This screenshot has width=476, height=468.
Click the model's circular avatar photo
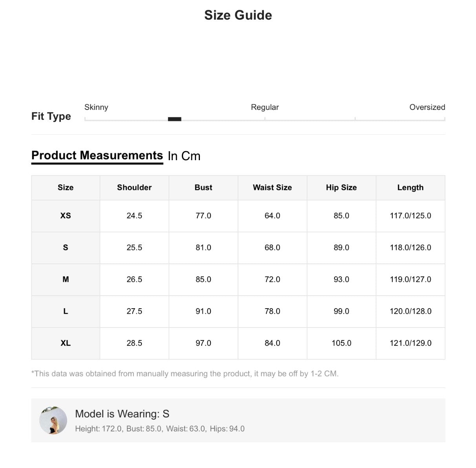coord(53,420)
